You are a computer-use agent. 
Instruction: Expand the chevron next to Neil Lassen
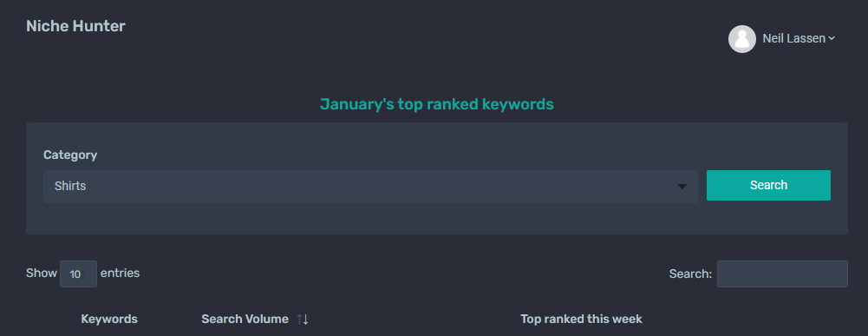[832, 39]
